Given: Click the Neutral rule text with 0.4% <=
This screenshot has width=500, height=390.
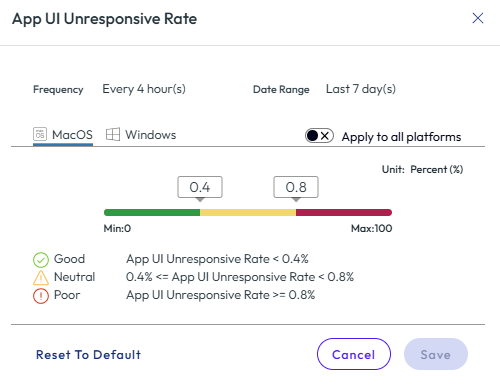Looking at the screenshot, I should coord(240,277).
